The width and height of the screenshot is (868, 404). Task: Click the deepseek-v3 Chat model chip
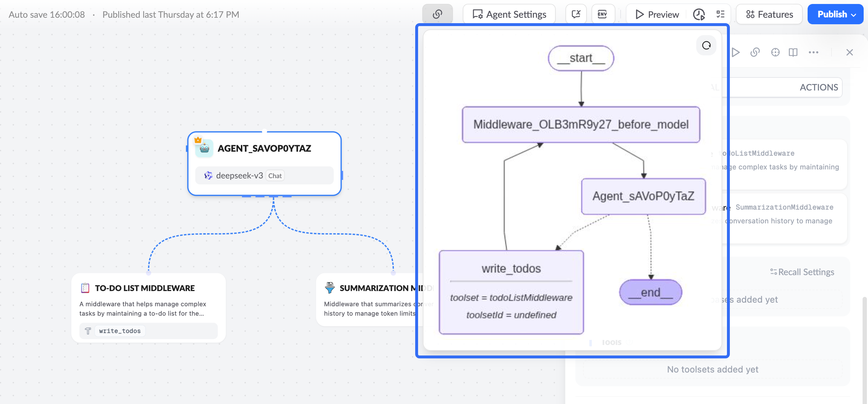coord(264,175)
